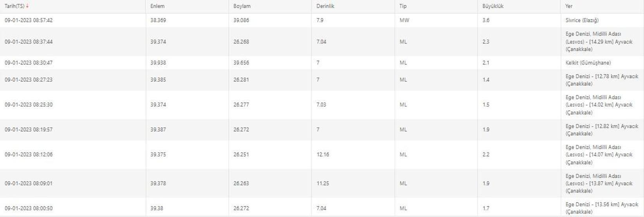Viewport: 644px width, 217px height.
Task: Select the magnitude 3.6 cell
Action: [x=486, y=20]
